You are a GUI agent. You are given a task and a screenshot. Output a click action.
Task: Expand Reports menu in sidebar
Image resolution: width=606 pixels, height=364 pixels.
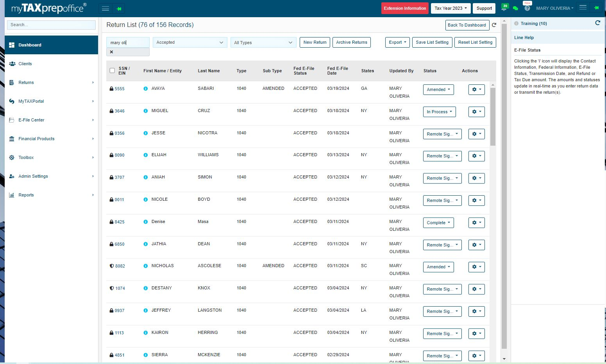[x=51, y=195]
